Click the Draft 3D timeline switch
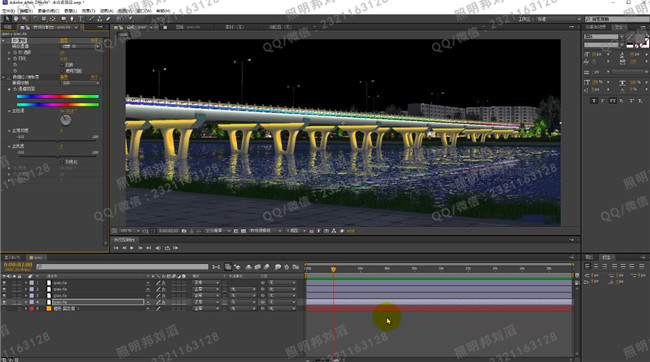This screenshot has height=362, width=650. pyautogui.click(x=238, y=267)
